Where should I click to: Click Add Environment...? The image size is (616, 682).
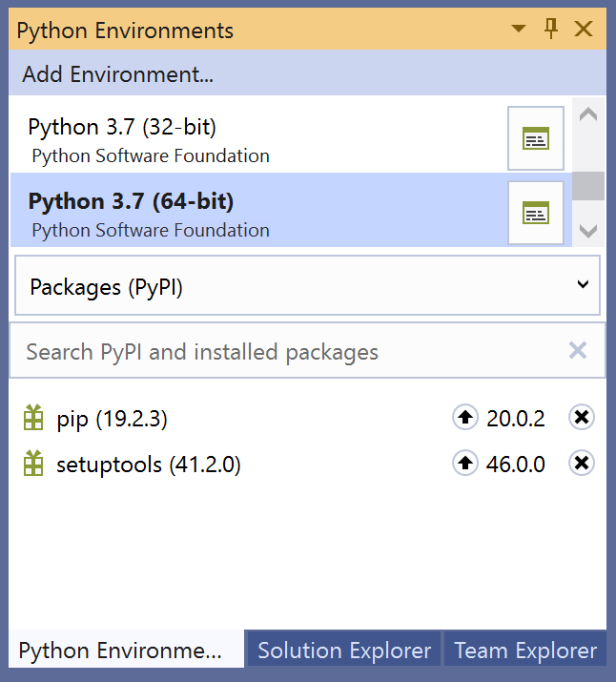point(118,74)
